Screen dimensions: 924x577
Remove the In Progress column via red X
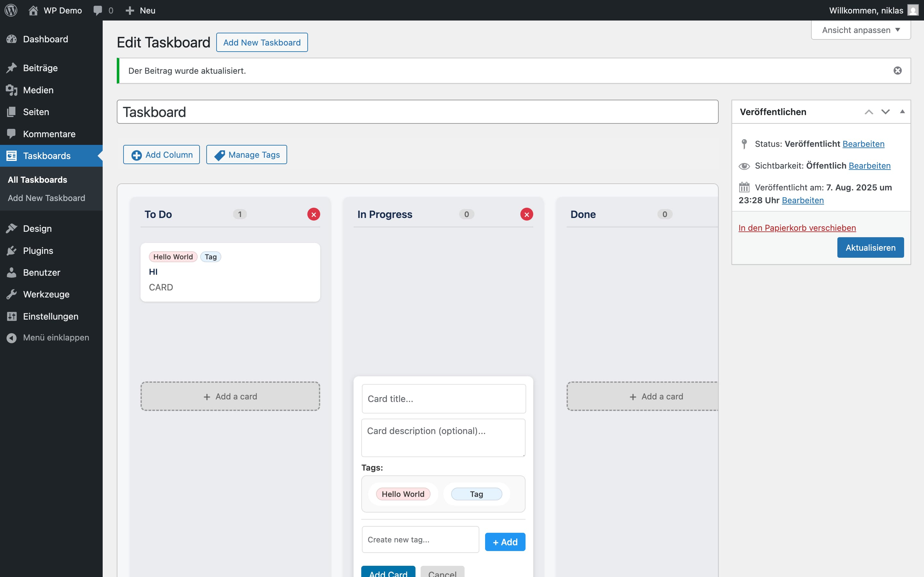coord(526,214)
